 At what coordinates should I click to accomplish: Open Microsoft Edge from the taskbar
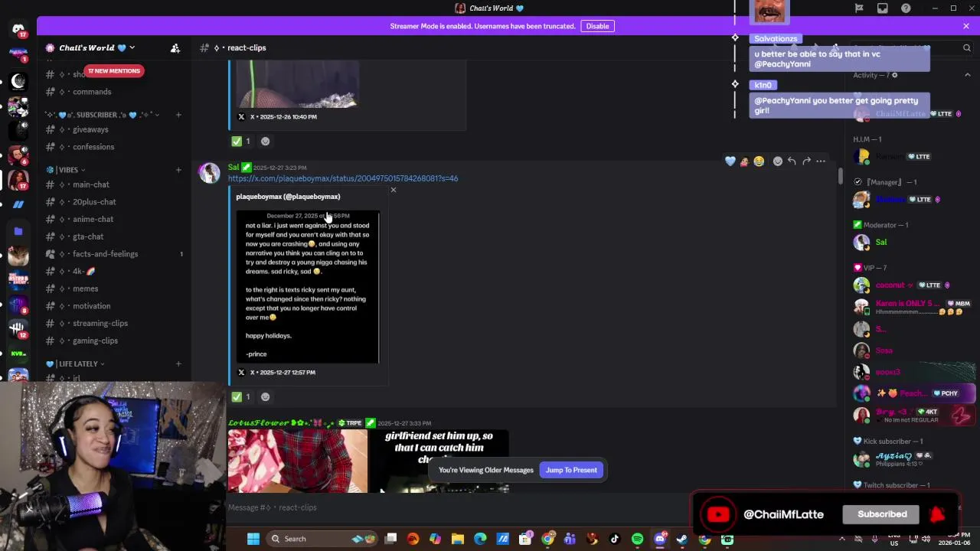pyautogui.click(x=480, y=539)
